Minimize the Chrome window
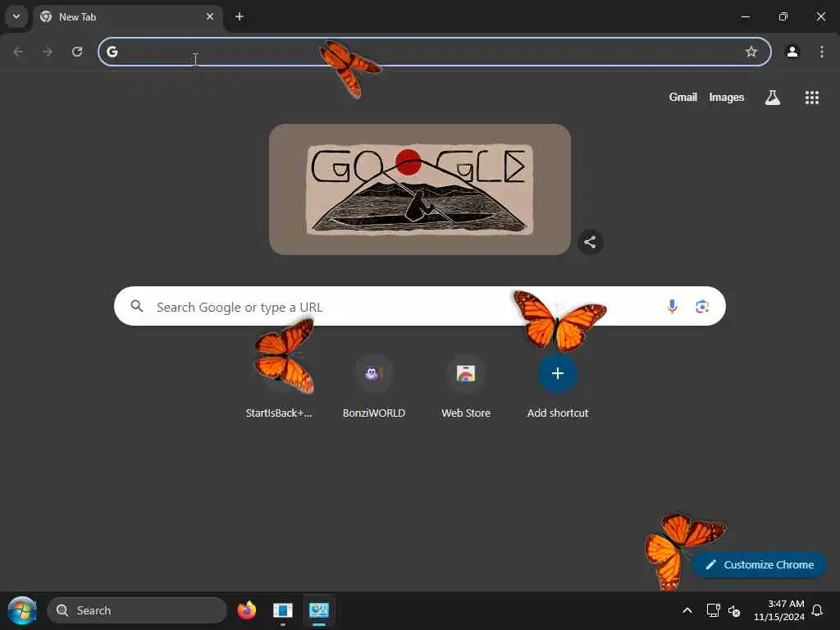The image size is (840, 630). tap(745, 16)
